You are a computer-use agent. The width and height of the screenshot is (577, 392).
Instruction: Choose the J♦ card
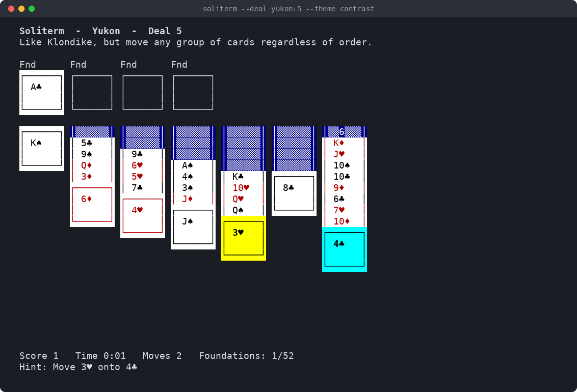tap(193, 199)
